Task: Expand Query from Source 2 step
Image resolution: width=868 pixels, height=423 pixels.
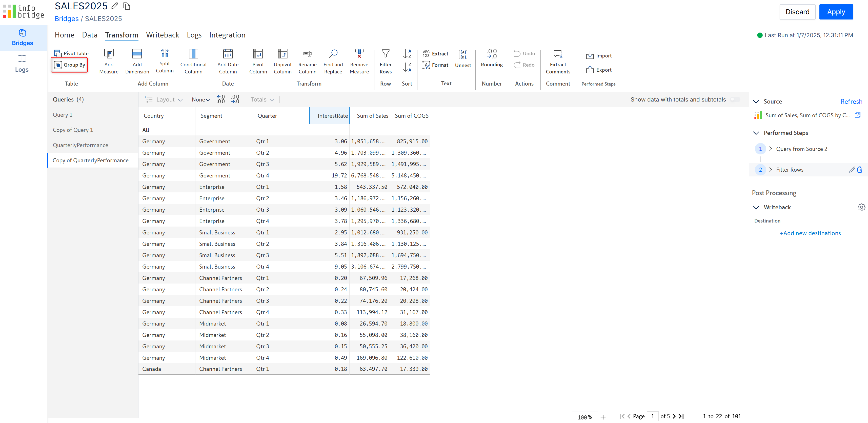Action: click(x=770, y=149)
